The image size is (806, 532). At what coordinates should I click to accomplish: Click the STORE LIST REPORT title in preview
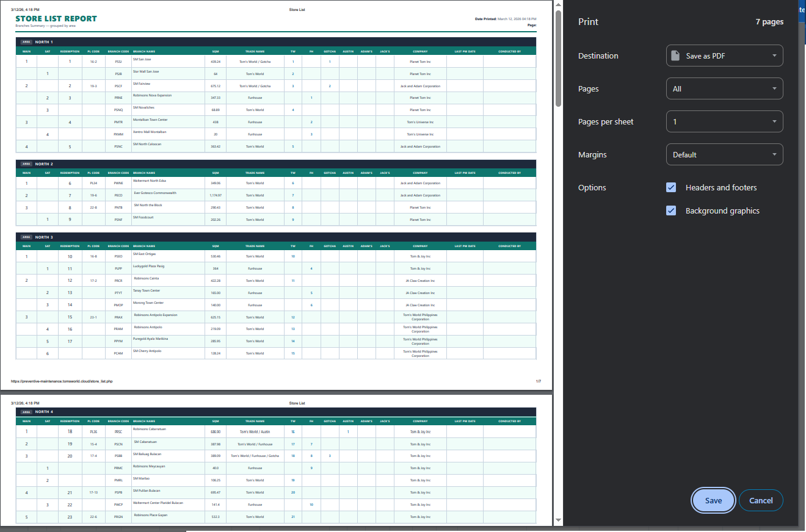pos(56,18)
